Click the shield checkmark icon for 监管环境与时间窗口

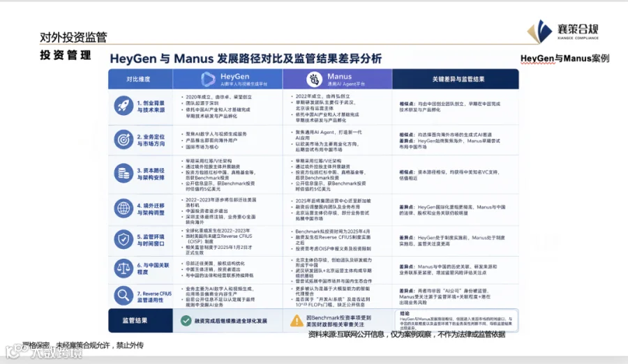pos(124,239)
